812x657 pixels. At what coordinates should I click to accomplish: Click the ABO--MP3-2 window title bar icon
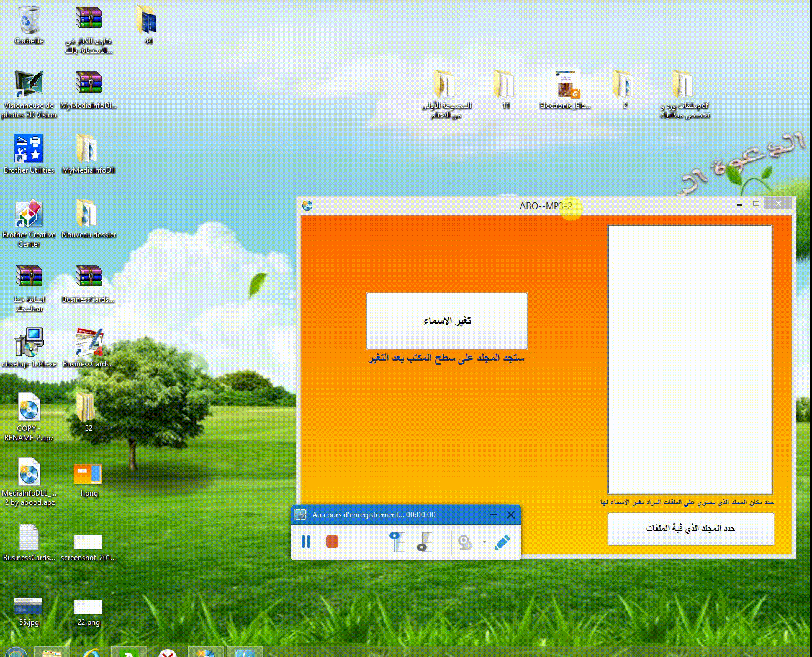[x=307, y=206]
